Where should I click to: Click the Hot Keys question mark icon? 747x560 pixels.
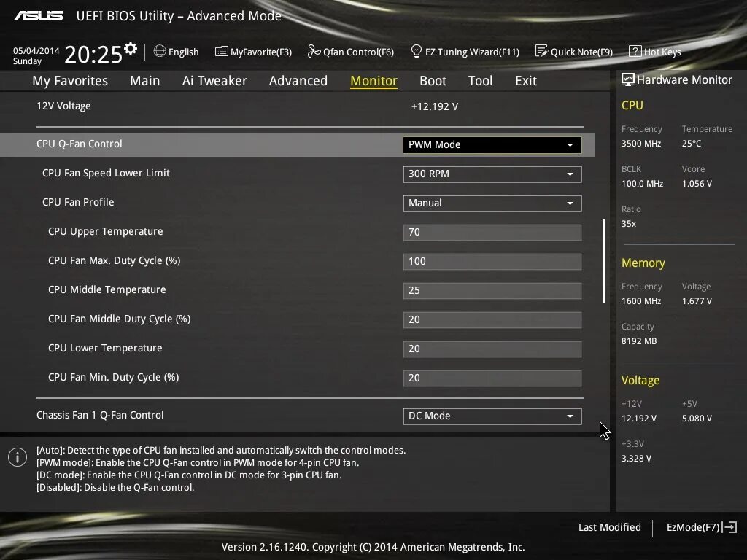tap(635, 51)
